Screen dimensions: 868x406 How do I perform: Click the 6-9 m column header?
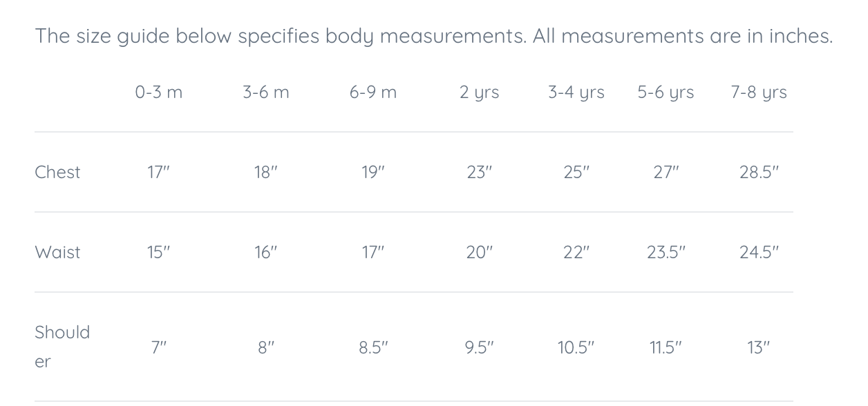tap(373, 93)
